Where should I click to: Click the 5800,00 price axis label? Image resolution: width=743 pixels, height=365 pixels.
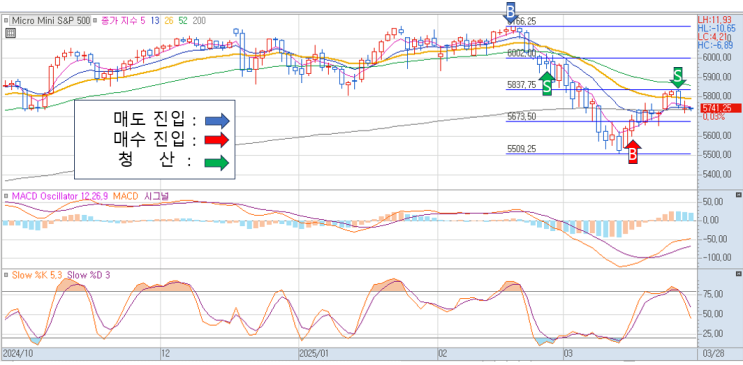pyautogui.click(x=717, y=96)
